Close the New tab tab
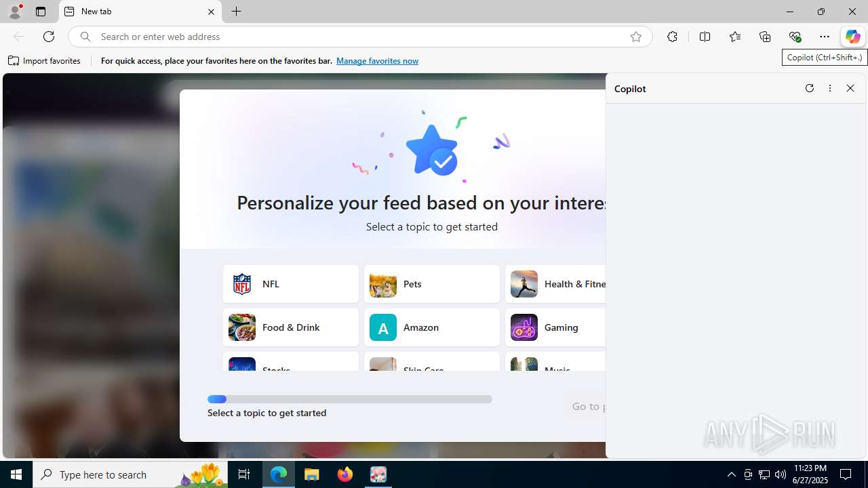Viewport: 868px width, 488px height. pos(211,12)
